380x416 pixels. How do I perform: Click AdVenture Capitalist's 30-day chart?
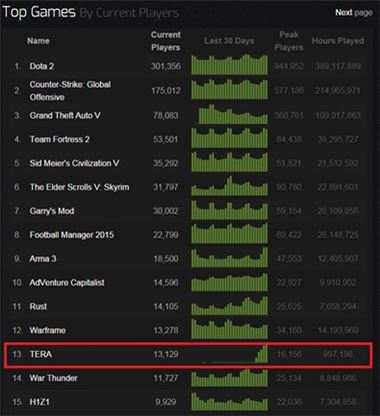point(229,281)
